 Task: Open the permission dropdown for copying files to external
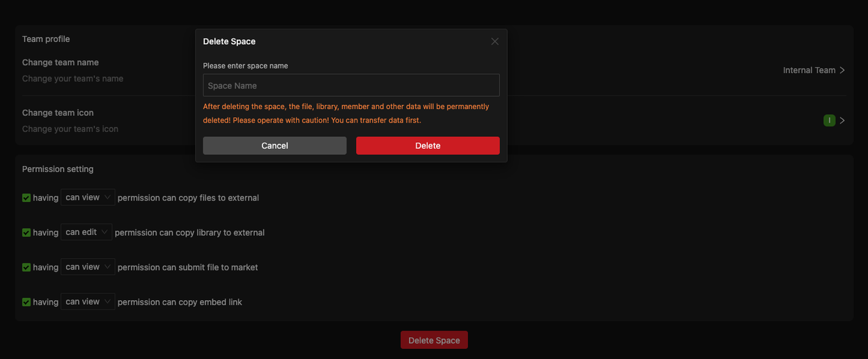click(x=87, y=197)
